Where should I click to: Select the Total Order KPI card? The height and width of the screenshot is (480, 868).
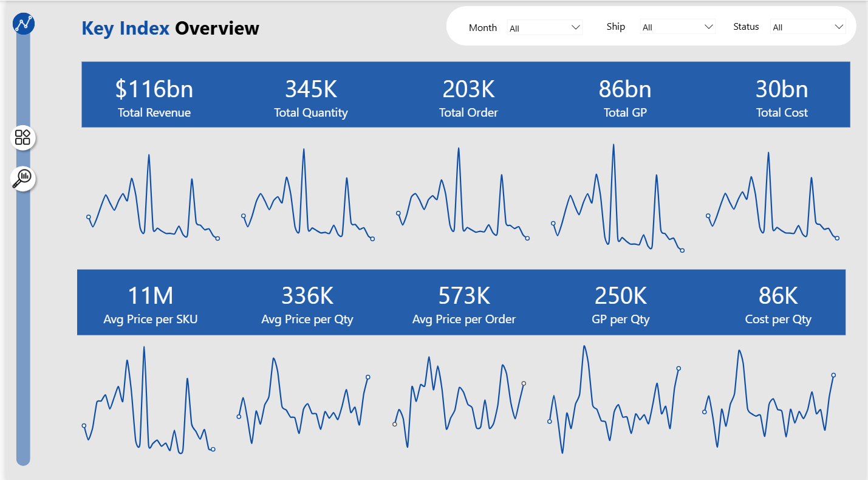click(468, 95)
